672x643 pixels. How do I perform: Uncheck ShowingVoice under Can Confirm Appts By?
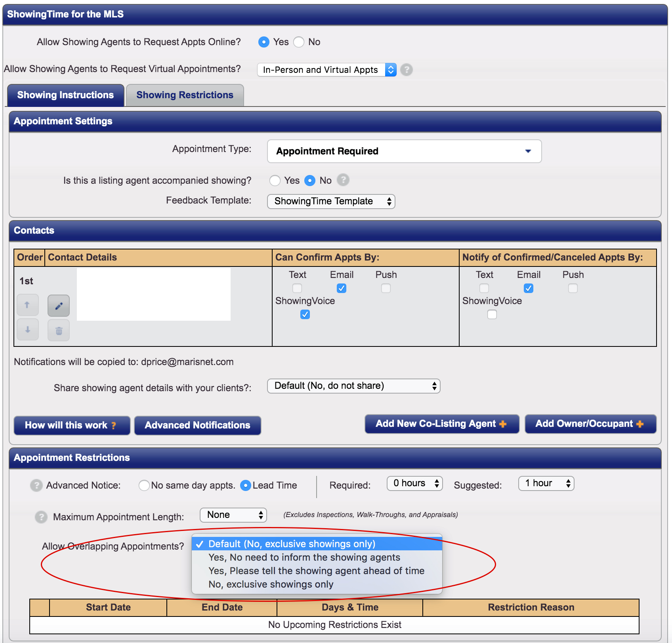click(305, 314)
